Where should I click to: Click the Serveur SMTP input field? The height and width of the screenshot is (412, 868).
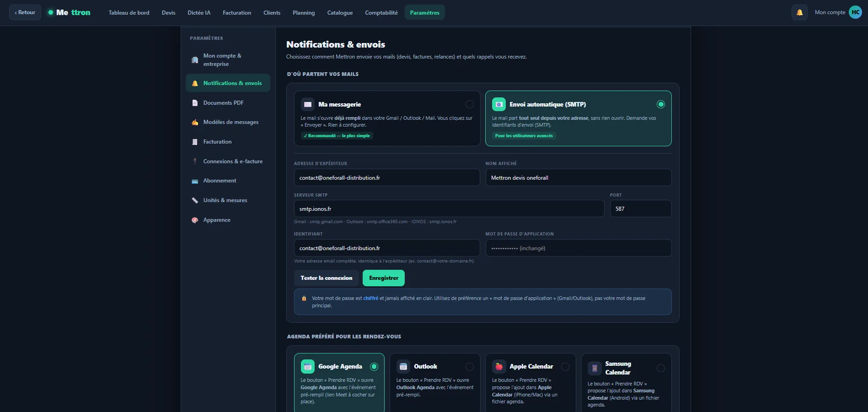[x=449, y=209]
